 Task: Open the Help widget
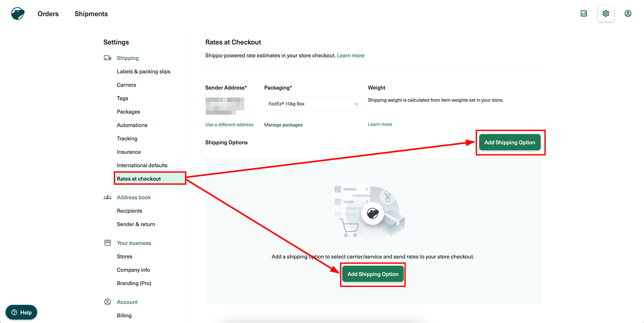point(21,312)
